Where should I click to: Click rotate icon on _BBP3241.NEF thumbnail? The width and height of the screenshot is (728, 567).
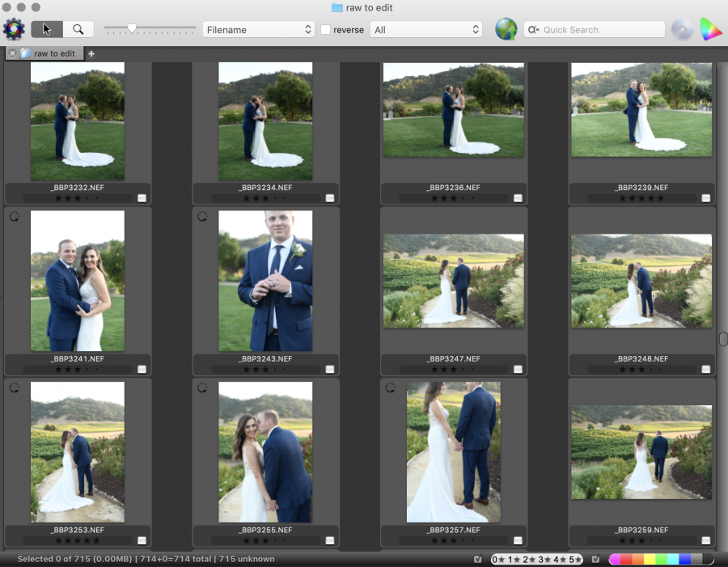coord(14,217)
